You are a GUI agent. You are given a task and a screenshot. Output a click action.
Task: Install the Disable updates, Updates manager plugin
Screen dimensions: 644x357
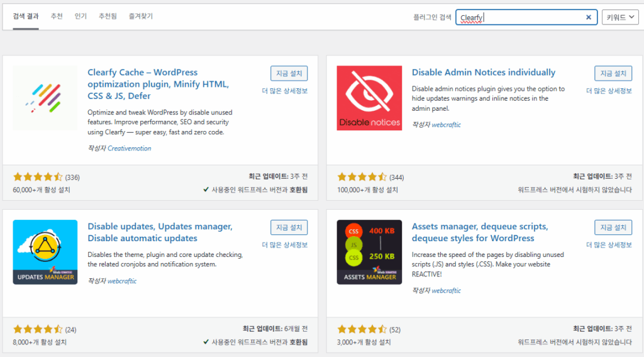click(x=289, y=227)
